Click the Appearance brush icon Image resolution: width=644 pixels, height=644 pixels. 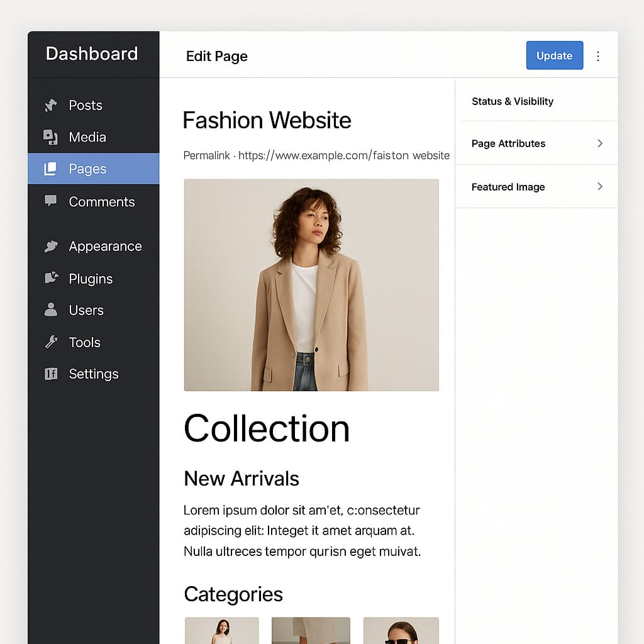point(51,246)
